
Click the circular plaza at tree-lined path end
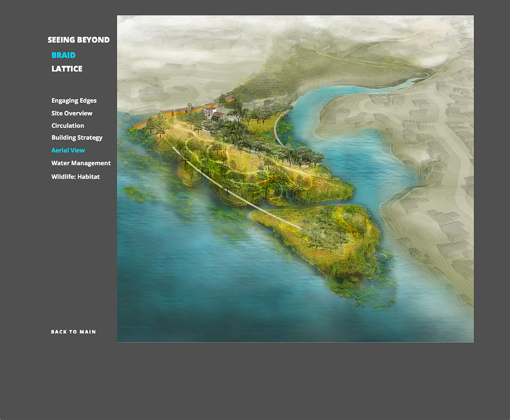point(305,166)
